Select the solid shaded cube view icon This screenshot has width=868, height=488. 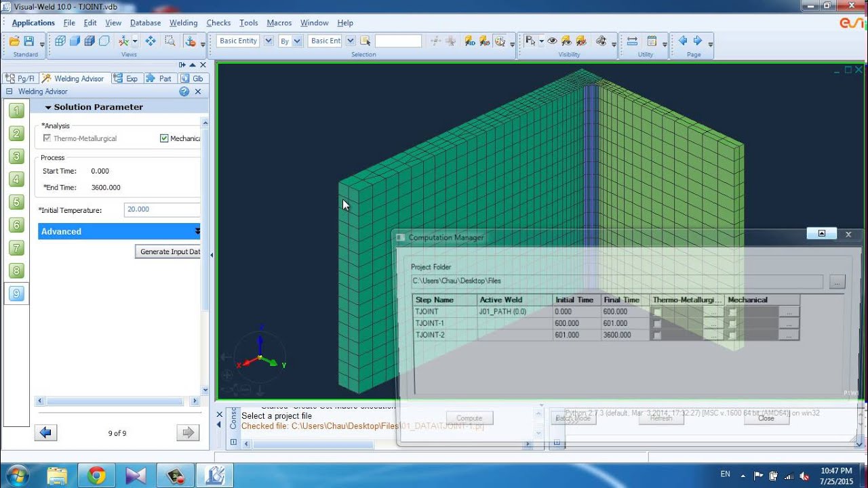click(x=75, y=41)
